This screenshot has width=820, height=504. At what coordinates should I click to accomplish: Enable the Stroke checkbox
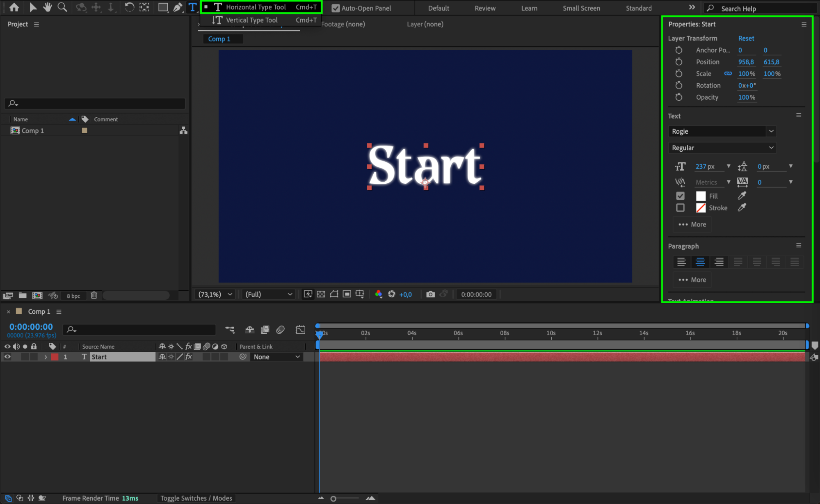[x=680, y=208]
